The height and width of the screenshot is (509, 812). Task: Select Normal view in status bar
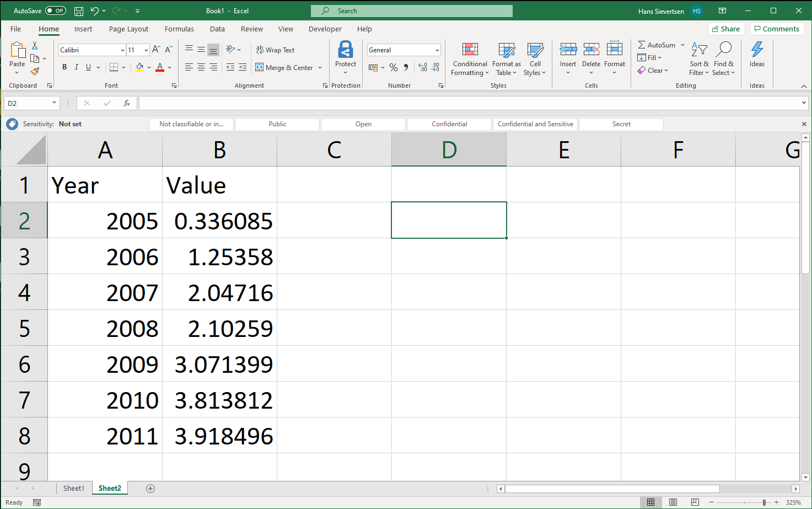(651, 502)
